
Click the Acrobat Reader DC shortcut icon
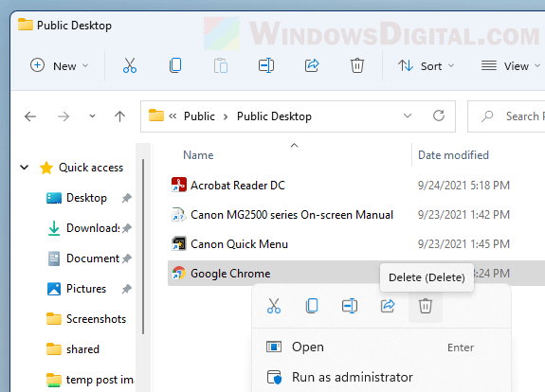coord(179,185)
